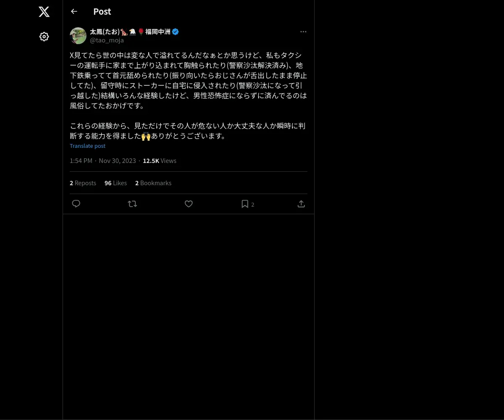Click the 12.5K Views count
This screenshot has height=420, width=504.
point(160,160)
